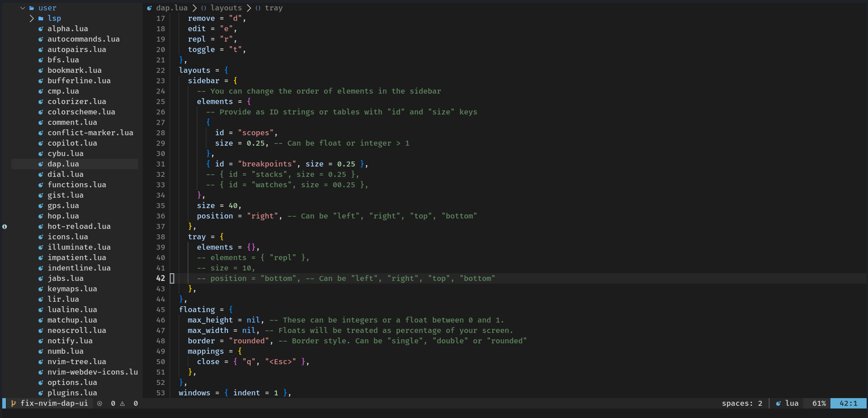Open alpha.lua from the file tree
The height and width of the screenshot is (418, 868).
tap(68, 29)
